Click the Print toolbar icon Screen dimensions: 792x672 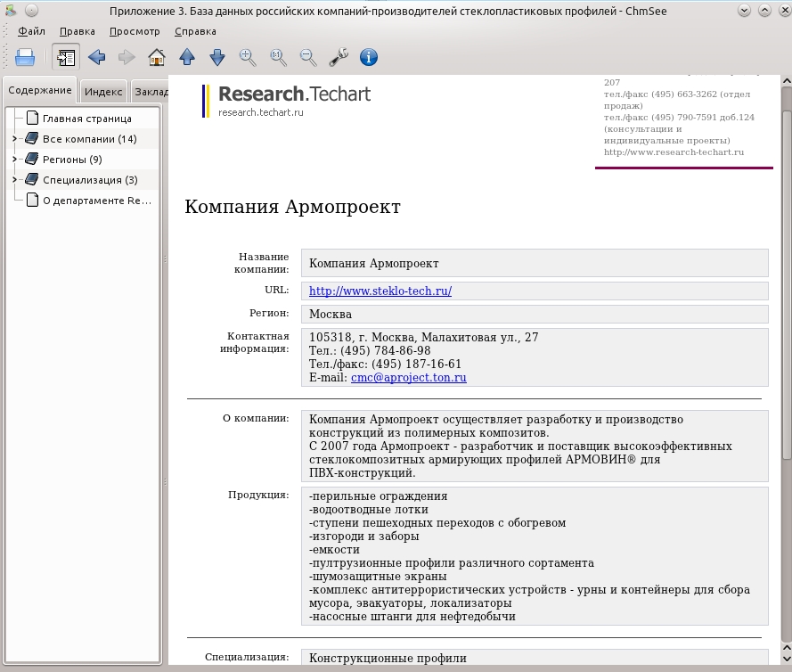click(x=25, y=57)
